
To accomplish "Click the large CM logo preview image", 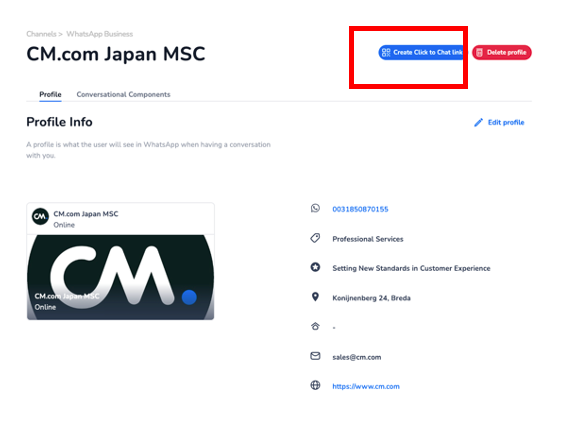I will pyautogui.click(x=120, y=277).
